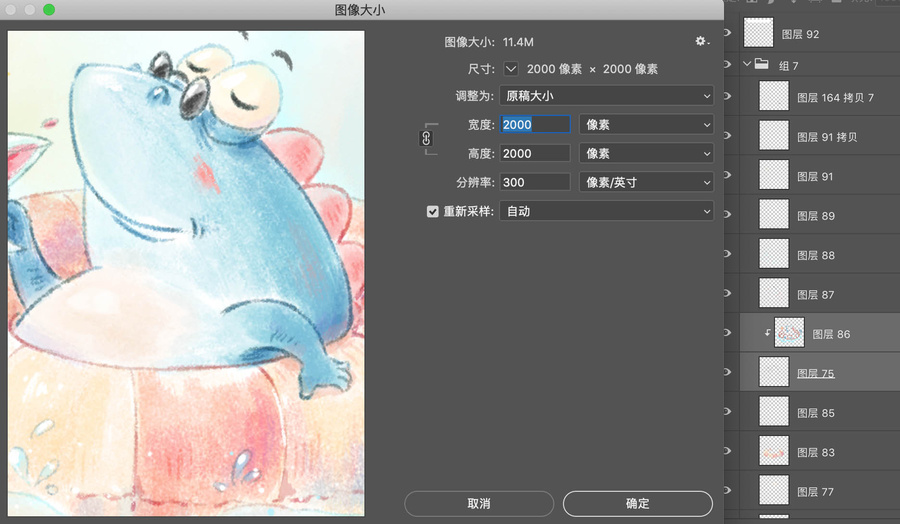The image size is (900, 524).
Task: Click the 确定 button
Action: pyautogui.click(x=638, y=503)
